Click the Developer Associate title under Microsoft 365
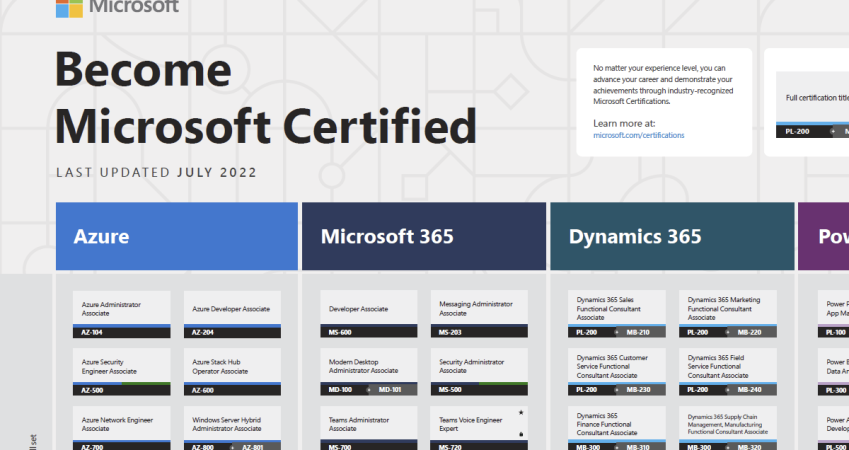This screenshot has height=450, width=849. click(x=358, y=309)
